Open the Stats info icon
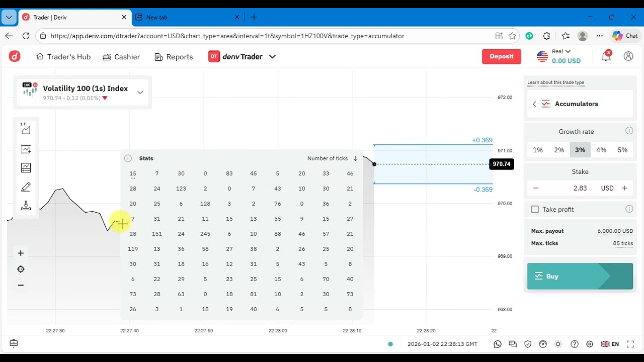 point(128,158)
